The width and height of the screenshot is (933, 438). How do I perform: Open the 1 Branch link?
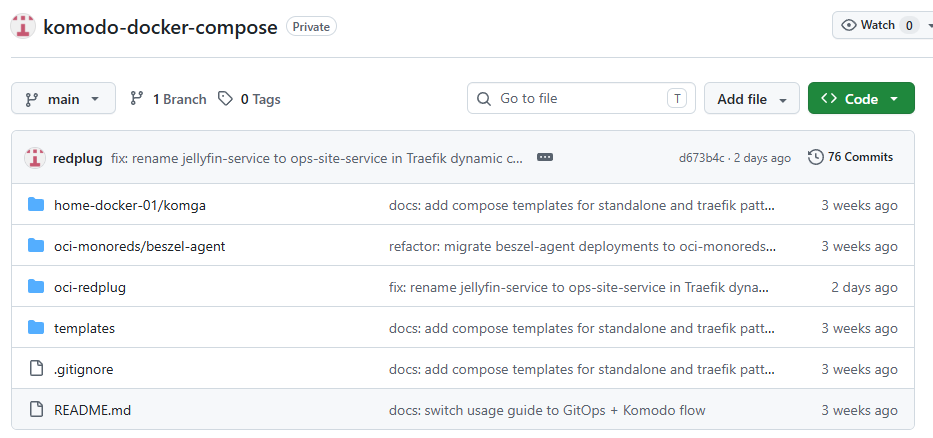coord(168,99)
